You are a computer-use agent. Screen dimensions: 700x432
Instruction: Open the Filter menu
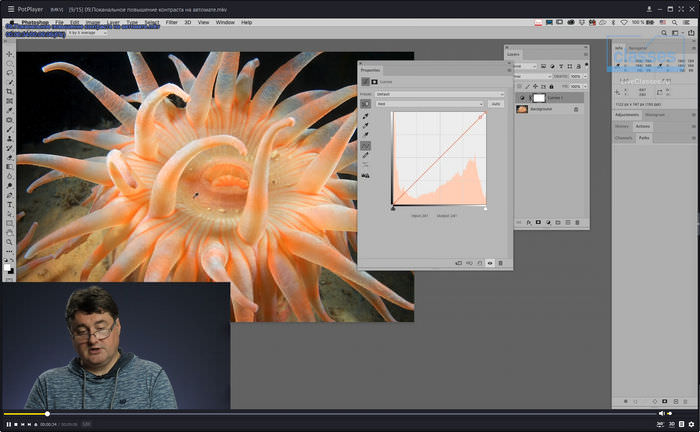[172, 21]
